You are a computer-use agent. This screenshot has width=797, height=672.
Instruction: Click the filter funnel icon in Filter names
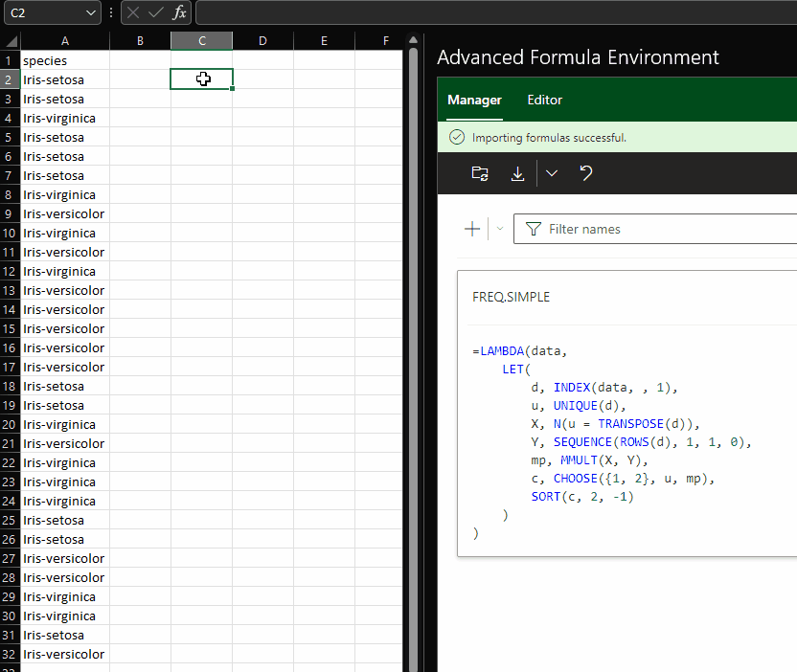533,229
